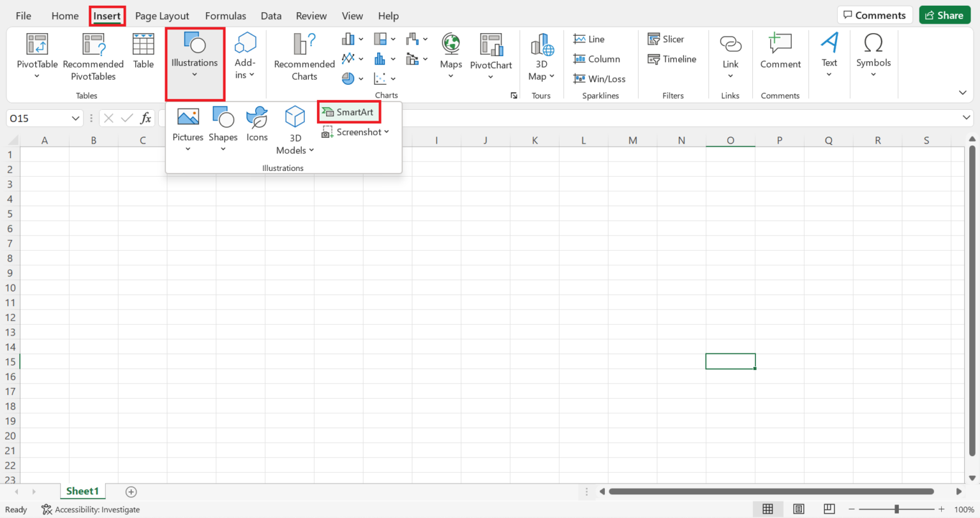The width and height of the screenshot is (980, 518).
Task: Expand the Screenshot dropdown
Action: [355, 132]
